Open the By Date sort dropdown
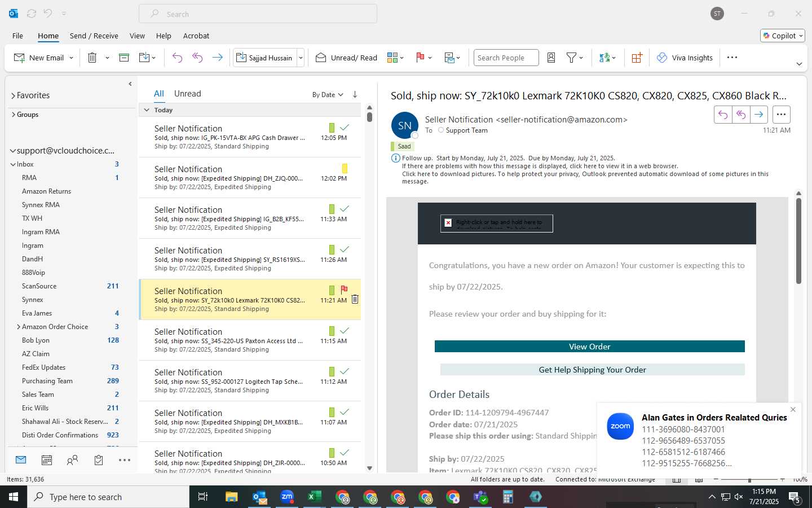812x508 pixels. [x=328, y=94]
